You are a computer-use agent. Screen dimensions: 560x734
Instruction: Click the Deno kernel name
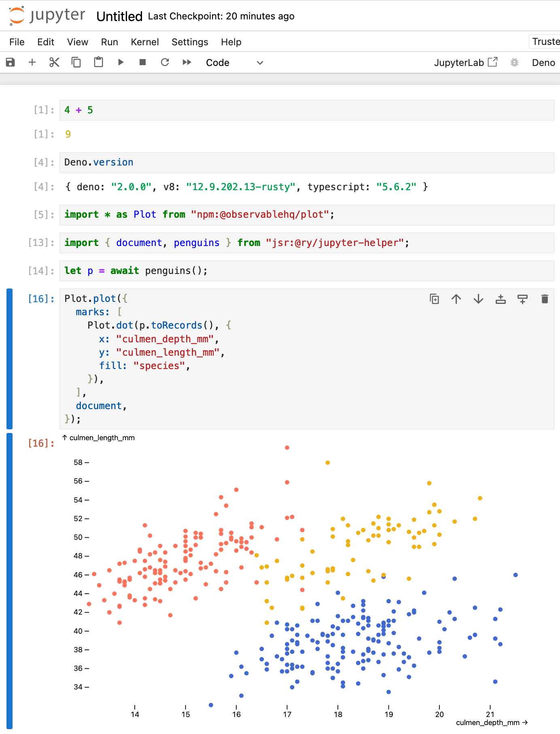[543, 63]
